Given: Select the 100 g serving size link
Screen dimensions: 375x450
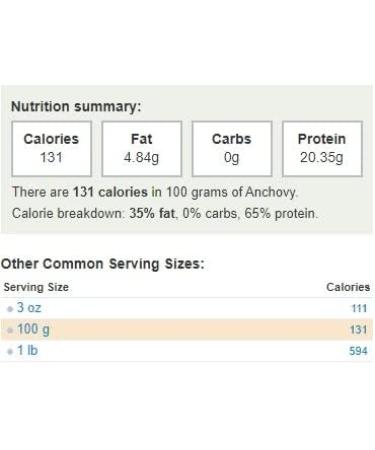Looking at the screenshot, I should 33,329.
